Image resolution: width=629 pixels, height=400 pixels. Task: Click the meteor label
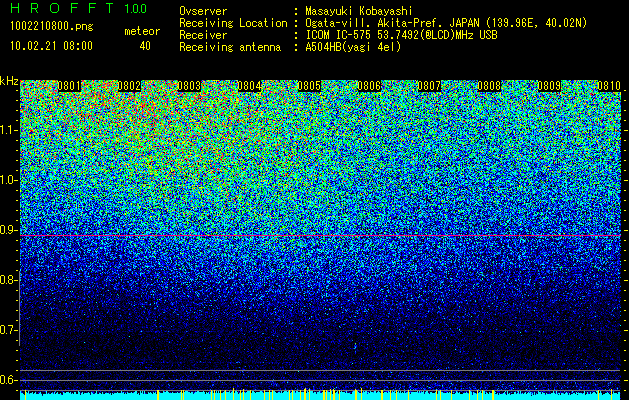pyautogui.click(x=142, y=31)
